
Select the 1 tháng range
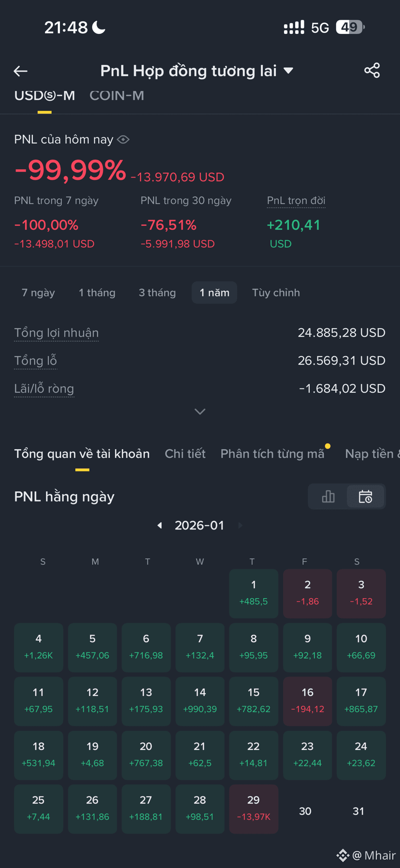click(97, 293)
